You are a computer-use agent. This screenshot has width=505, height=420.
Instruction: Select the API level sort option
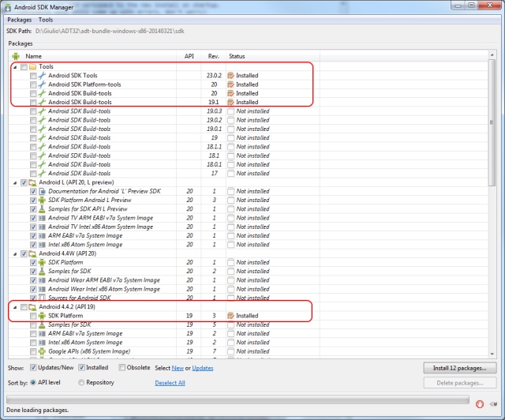click(33, 382)
